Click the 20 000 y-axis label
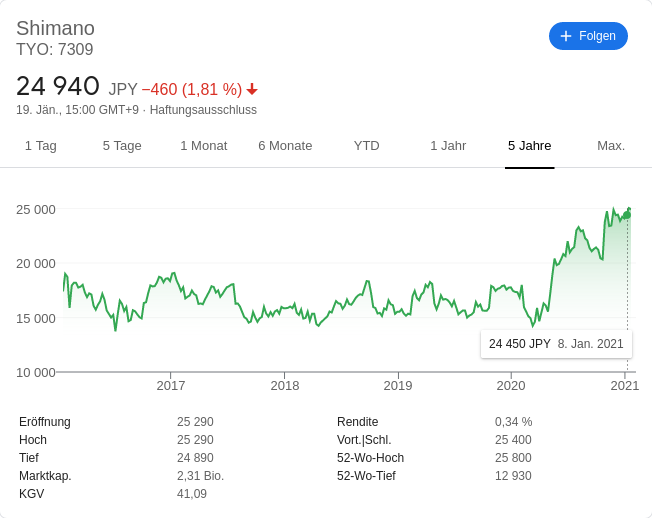652x518 pixels. click(x=36, y=264)
